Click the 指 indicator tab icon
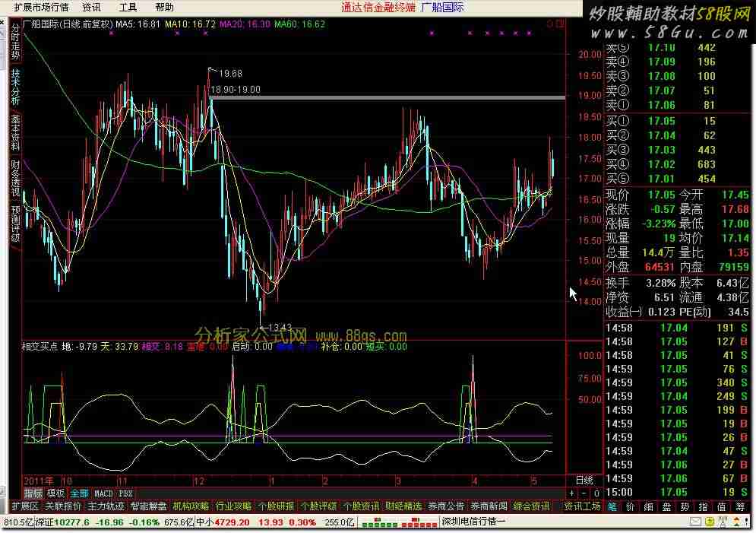Screen dimensions: 756x533 pos(703,506)
